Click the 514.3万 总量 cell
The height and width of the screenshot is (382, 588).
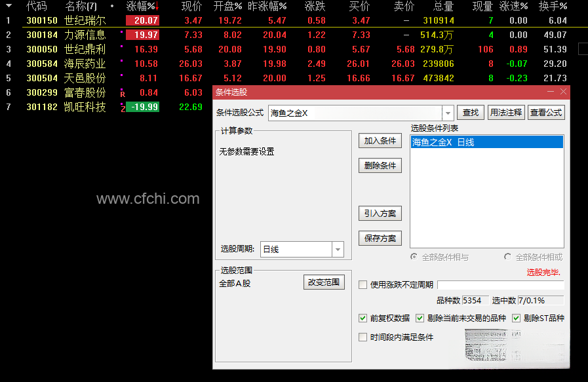tap(437, 35)
